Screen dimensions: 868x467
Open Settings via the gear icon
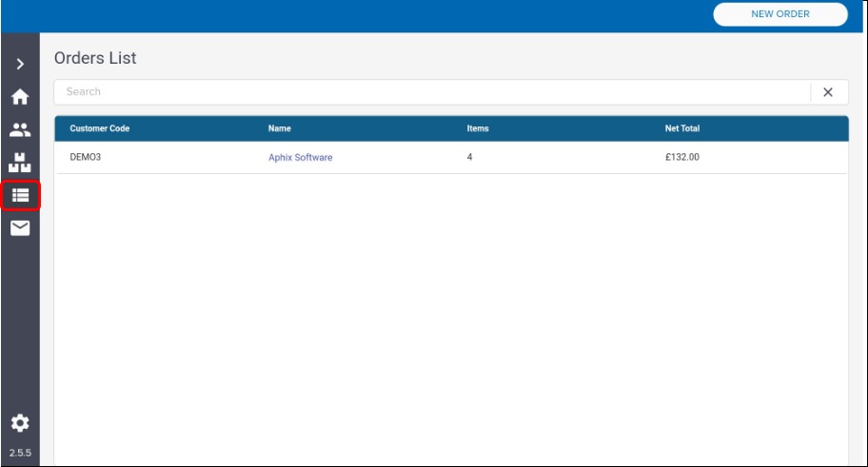tap(20, 423)
